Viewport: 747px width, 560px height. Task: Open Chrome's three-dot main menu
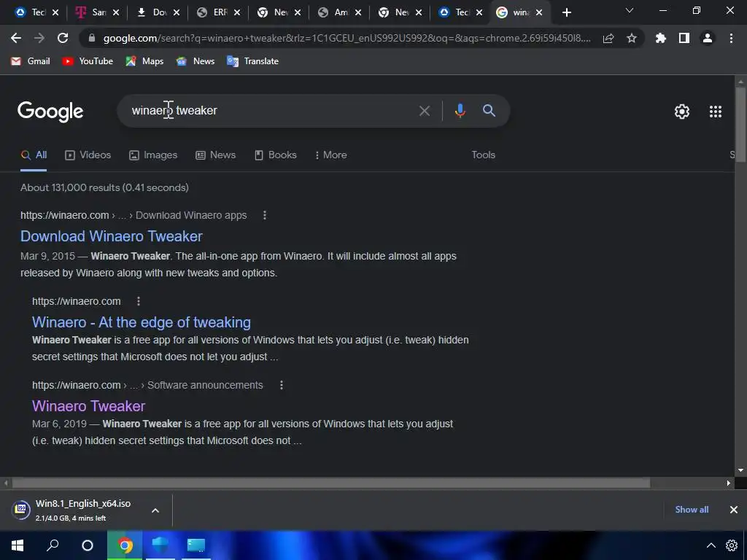[x=731, y=38]
